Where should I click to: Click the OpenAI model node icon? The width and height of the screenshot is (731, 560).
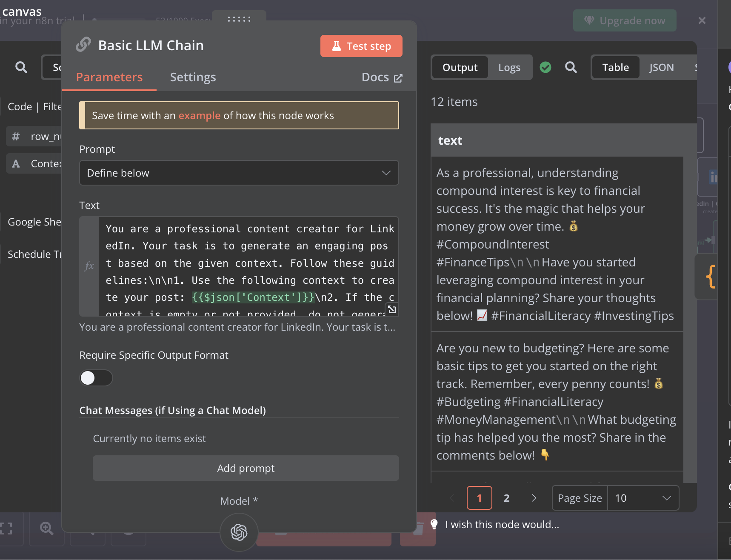[239, 532]
